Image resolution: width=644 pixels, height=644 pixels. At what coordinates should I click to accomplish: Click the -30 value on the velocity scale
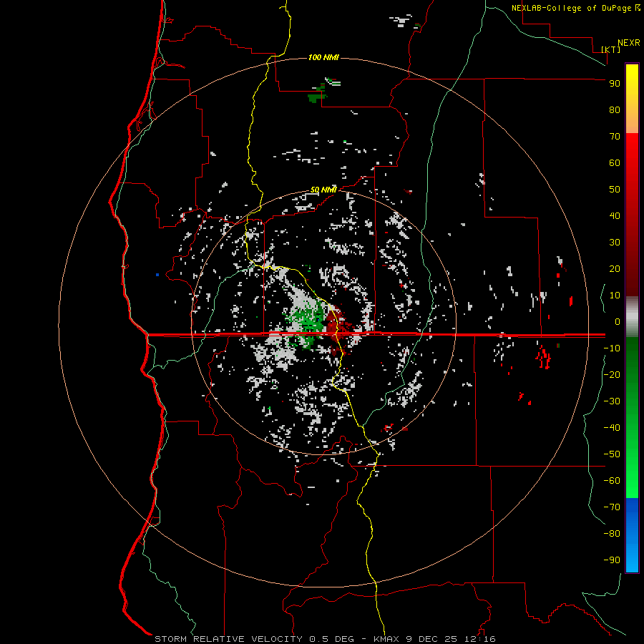pos(612,401)
